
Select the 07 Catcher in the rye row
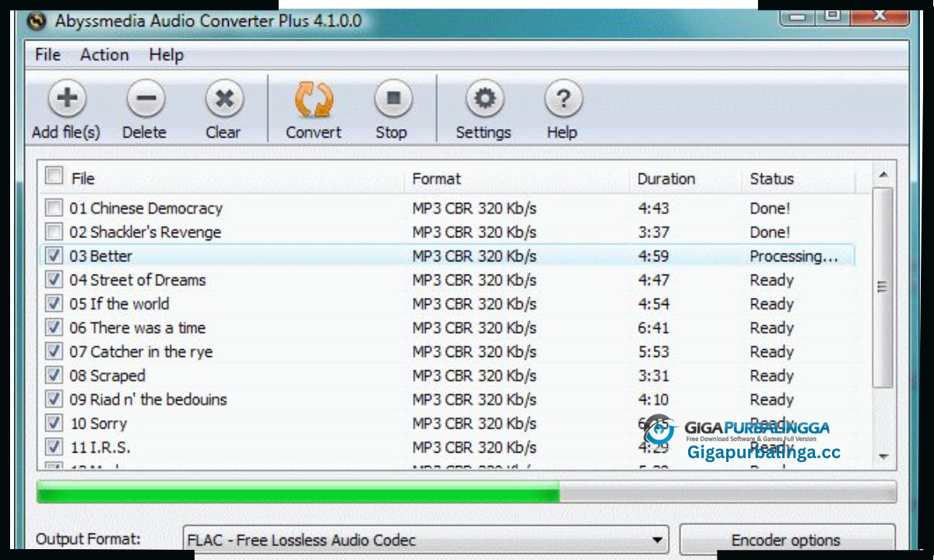tap(448, 352)
